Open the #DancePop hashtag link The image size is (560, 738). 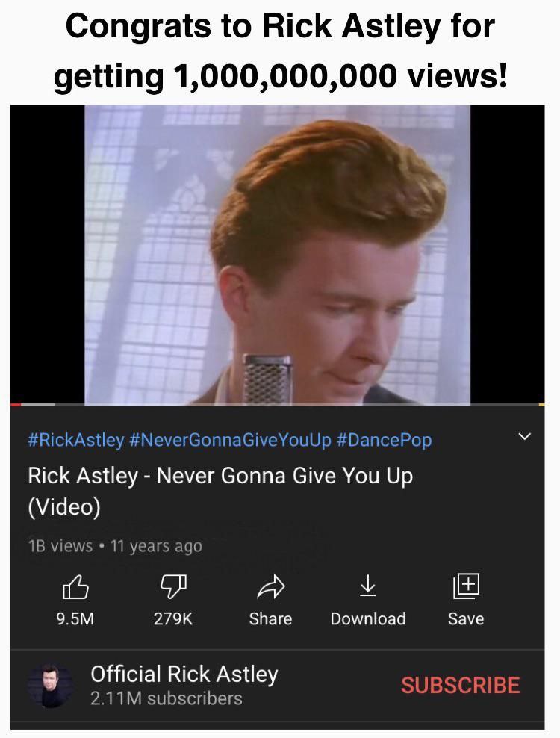tap(384, 440)
